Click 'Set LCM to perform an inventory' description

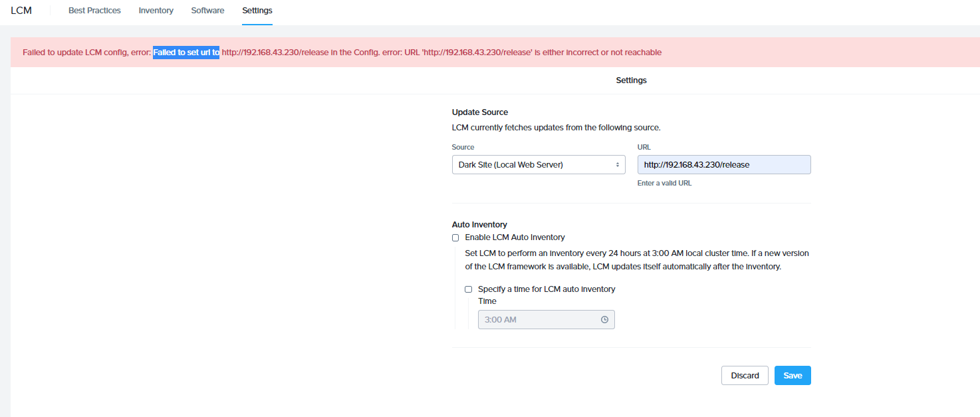click(x=637, y=260)
